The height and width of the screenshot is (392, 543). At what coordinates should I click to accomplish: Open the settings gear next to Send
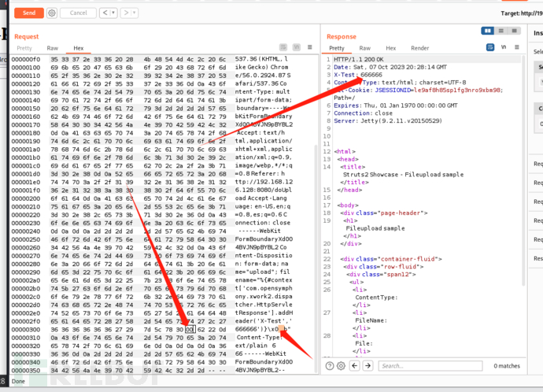[x=52, y=13]
